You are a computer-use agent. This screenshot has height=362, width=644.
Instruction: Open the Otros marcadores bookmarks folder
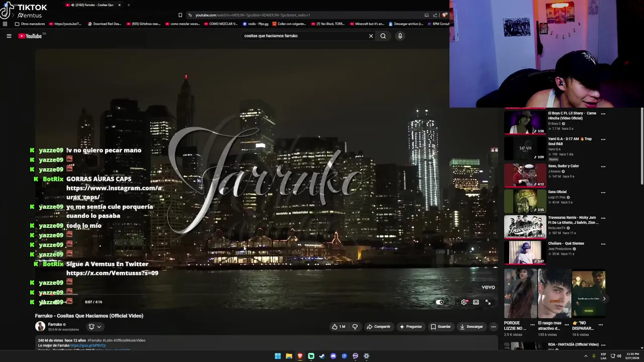tap(30, 24)
